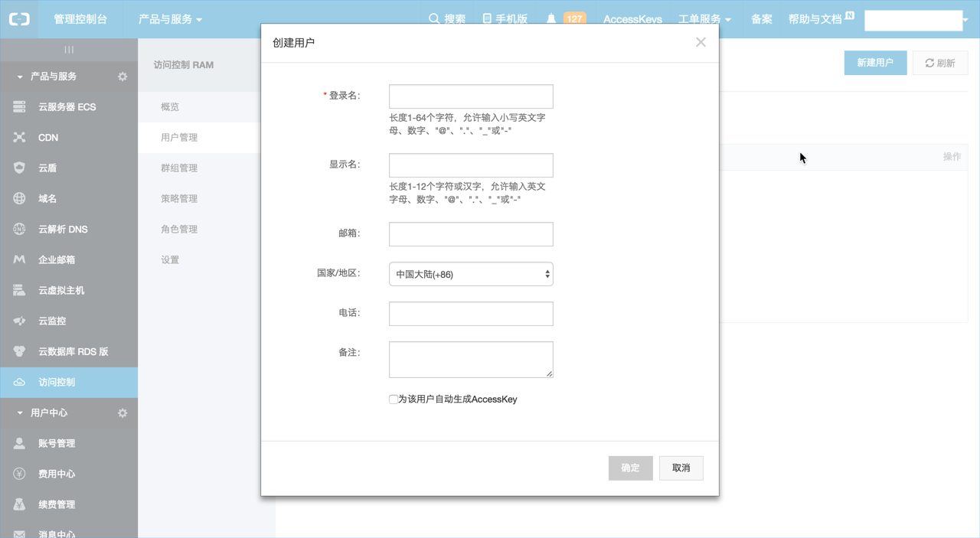Image resolution: width=980 pixels, height=538 pixels.
Task: Open settings gear beside 产品与服务 section
Action: pyautogui.click(x=122, y=77)
